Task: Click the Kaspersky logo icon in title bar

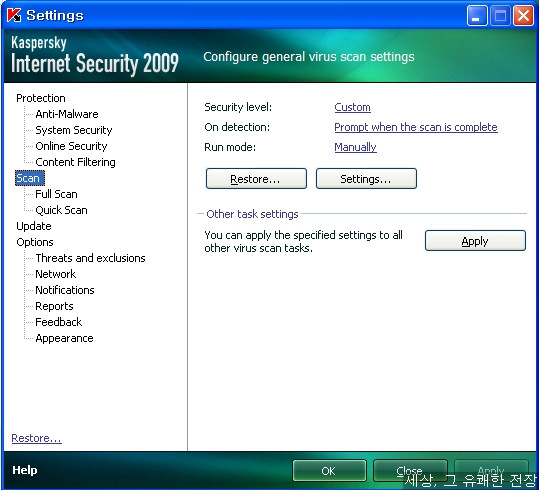Action: [x=14, y=15]
